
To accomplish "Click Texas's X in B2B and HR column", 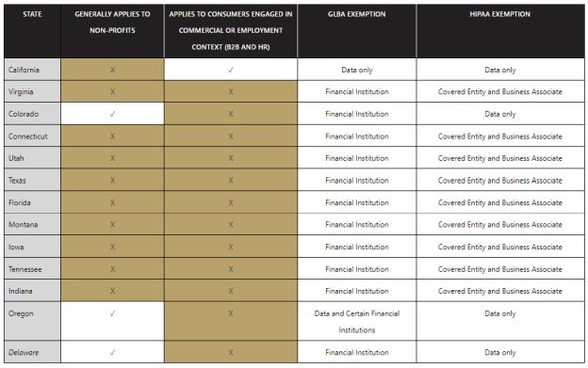I will tap(231, 181).
